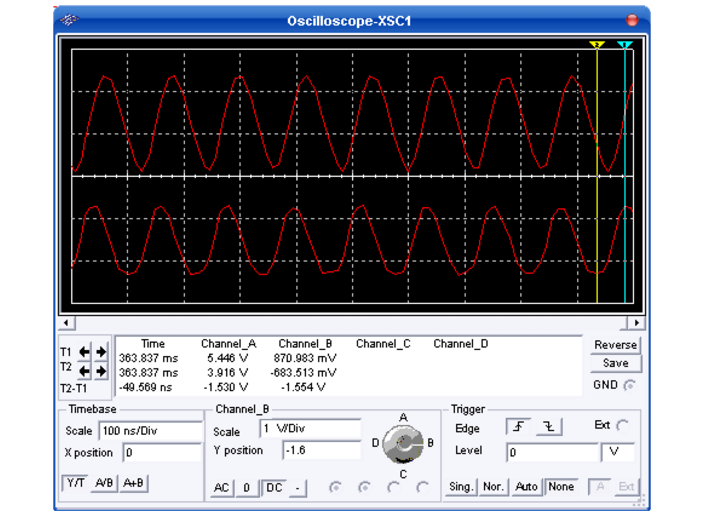Click the horizontal scrollbar right arrow
Screen dimensions: 710x517
click(638, 323)
